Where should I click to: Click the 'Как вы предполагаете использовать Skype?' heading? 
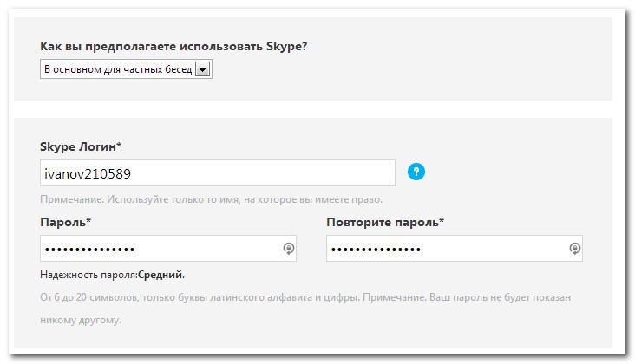[173, 46]
